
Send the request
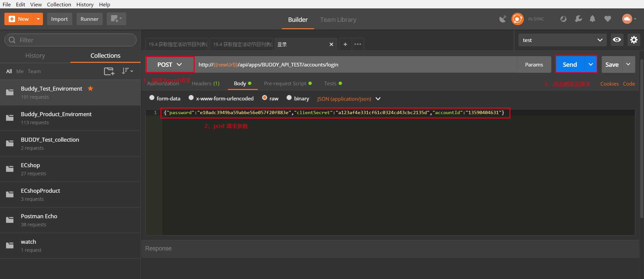[570, 64]
